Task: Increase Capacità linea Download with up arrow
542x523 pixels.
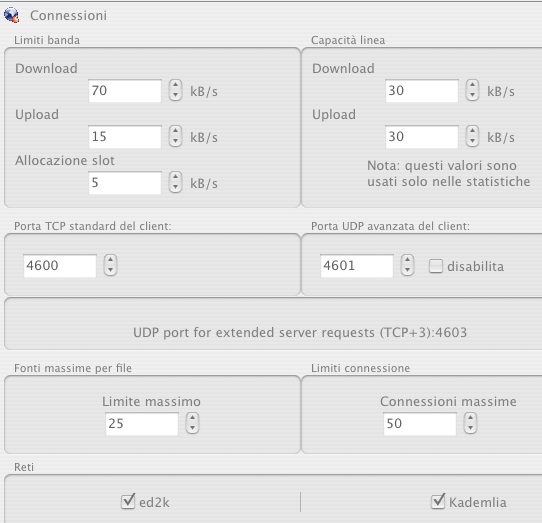Action: point(472,85)
